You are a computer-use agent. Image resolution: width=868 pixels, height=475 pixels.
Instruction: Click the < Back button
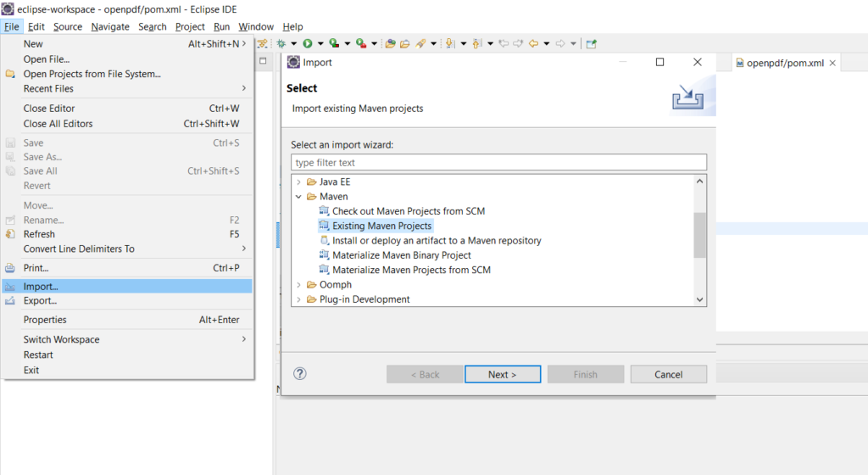coord(425,374)
